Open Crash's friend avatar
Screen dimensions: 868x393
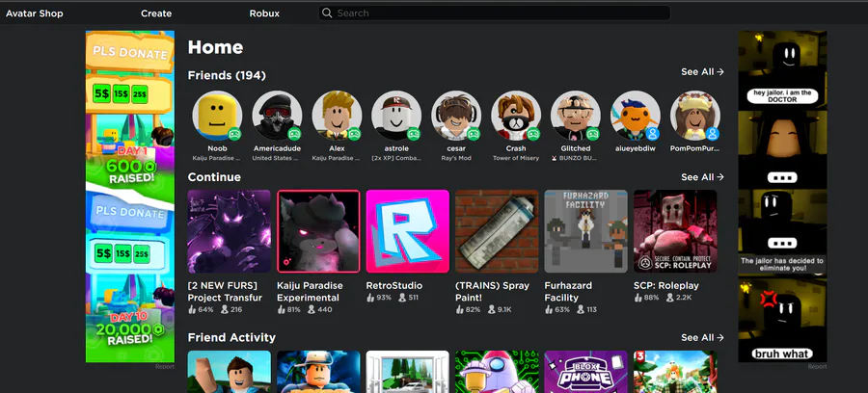516,116
